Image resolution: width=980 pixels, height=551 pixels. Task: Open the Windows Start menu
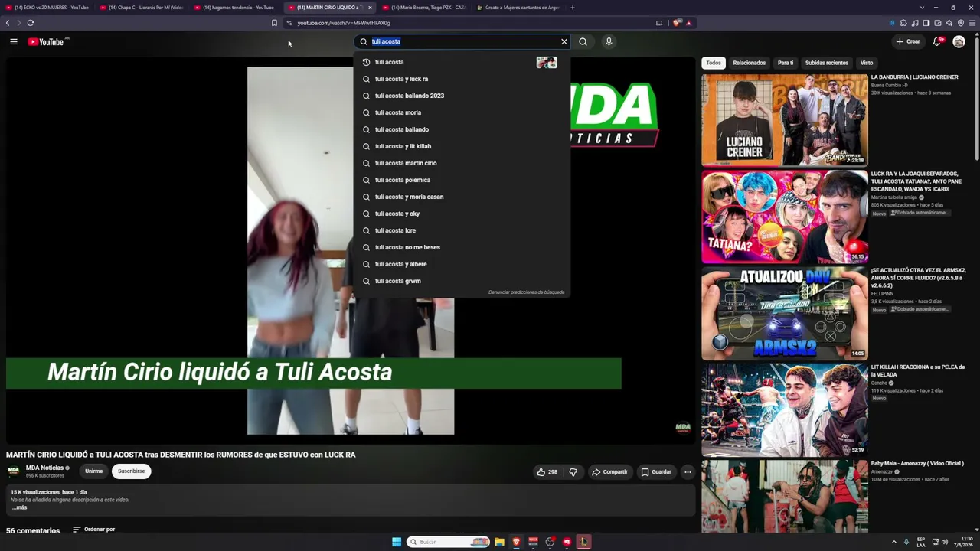[x=397, y=542]
